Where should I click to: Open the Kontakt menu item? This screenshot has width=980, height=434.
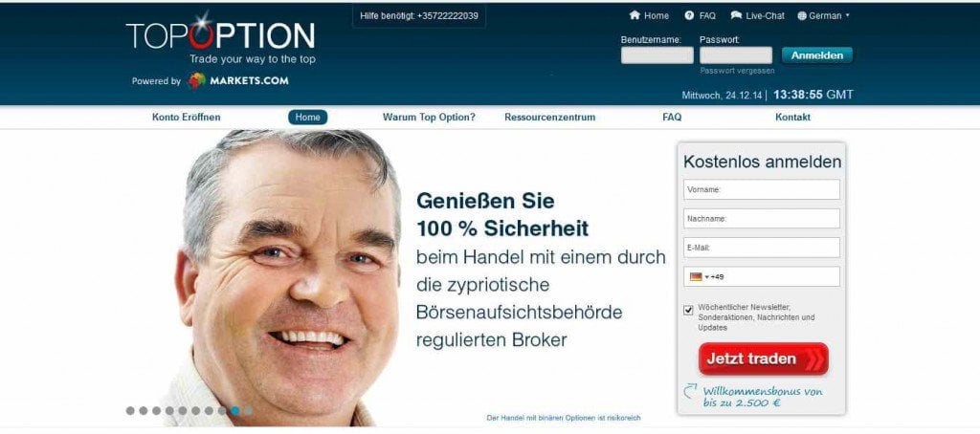[x=792, y=117]
